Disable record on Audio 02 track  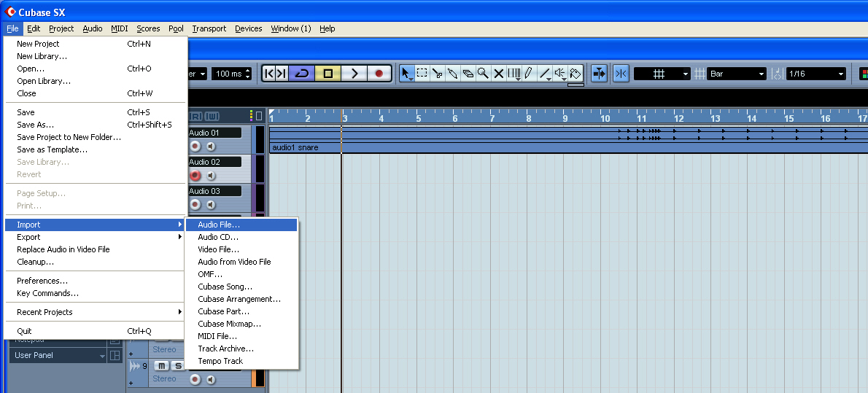(195, 176)
